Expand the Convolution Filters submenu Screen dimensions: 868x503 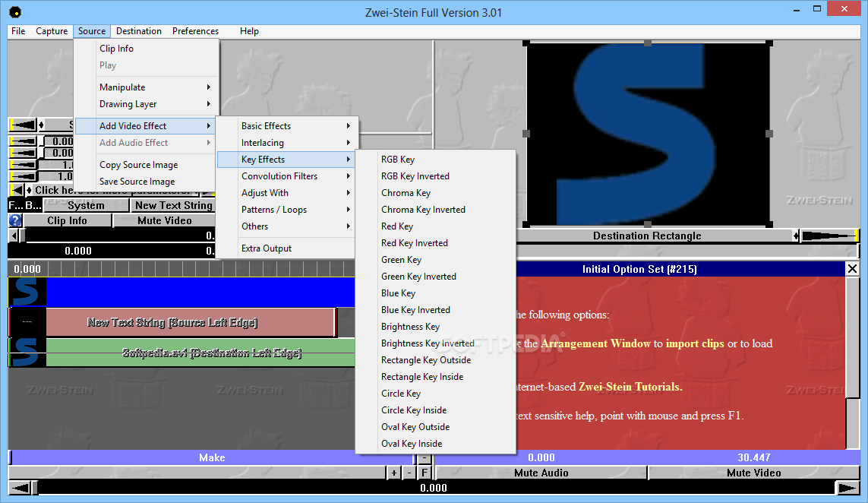(x=287, y=176)
